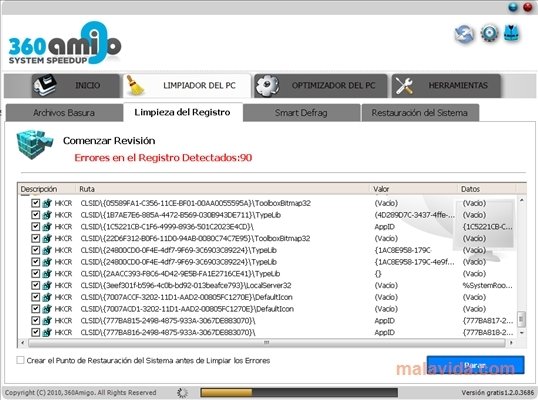Viewport: 538px width, 400px height.
Task: Click Errores en el Registro Detectados:90 text
Action: click(163, 158)
